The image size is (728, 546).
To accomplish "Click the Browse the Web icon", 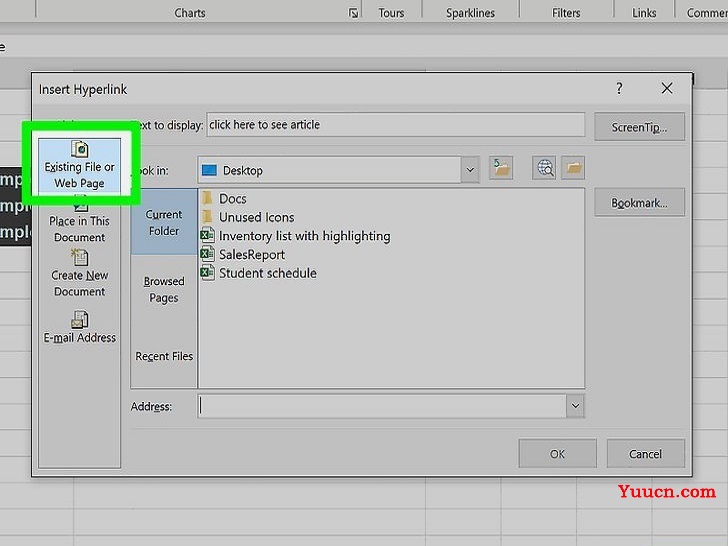I will pos(544,168).
